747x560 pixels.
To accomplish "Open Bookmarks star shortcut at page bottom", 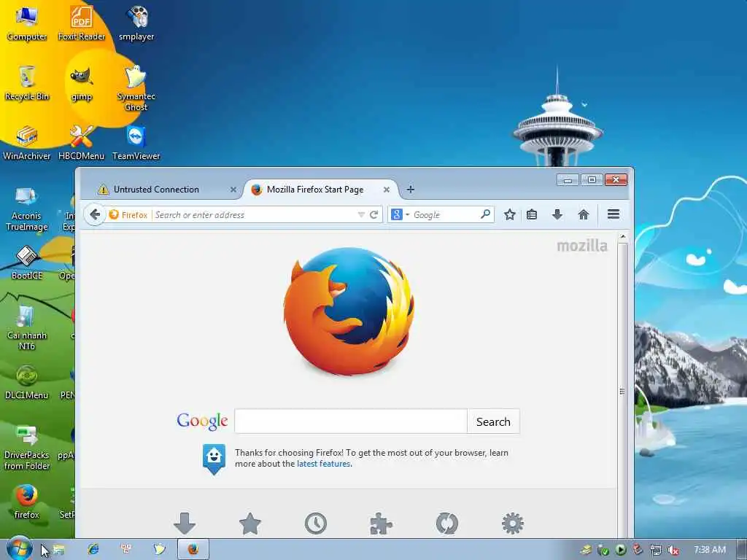I will (x=249, y=524).
